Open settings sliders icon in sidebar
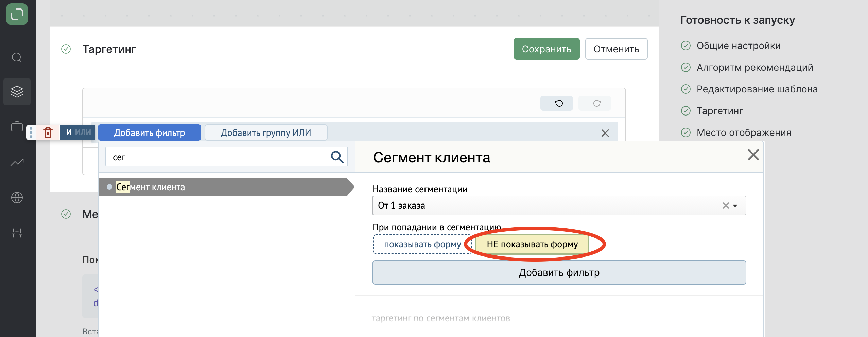Viewport: 868px width, 337px height. 17,233
